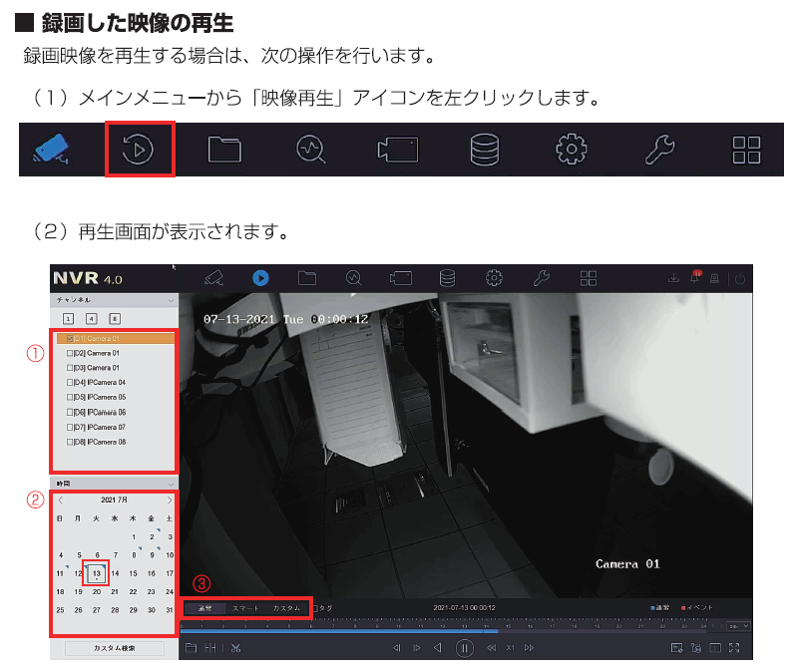The height and width of the screenshot is (672, 795).
Task: Switch to the カスタム tab
Action: pyautogui.click(x=286, y=607)
